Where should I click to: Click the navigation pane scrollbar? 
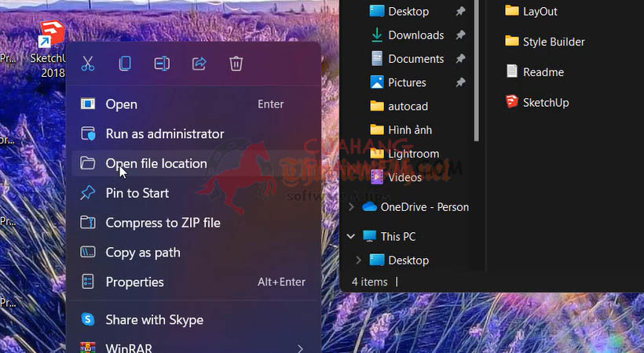[477, 71]
